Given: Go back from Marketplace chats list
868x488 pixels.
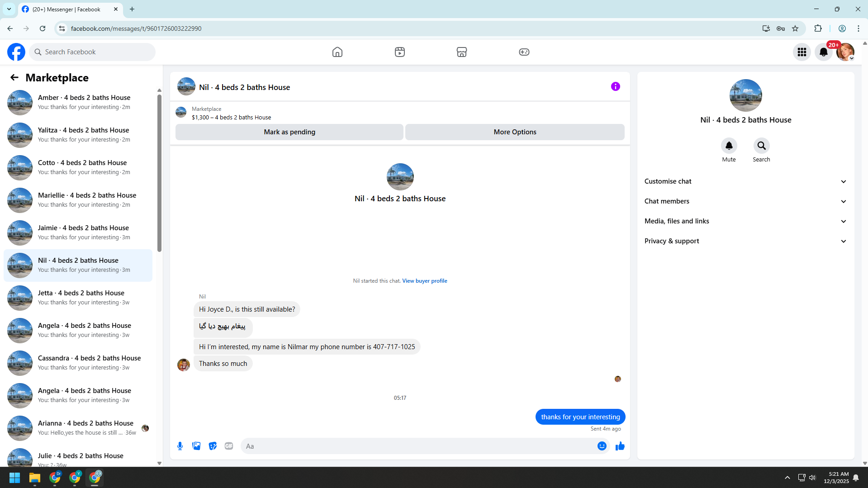Looking at the screenshot, I should (x=14, y=78).
